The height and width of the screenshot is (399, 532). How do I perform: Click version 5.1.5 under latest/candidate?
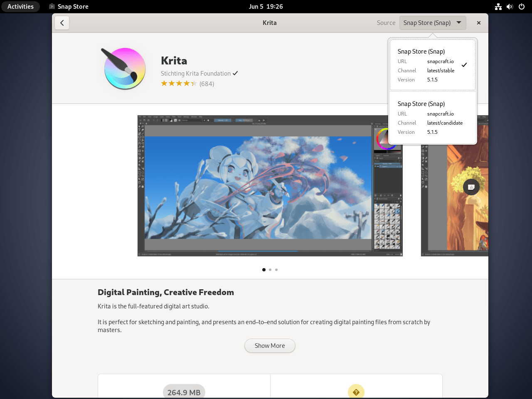[x=432, y=132]
